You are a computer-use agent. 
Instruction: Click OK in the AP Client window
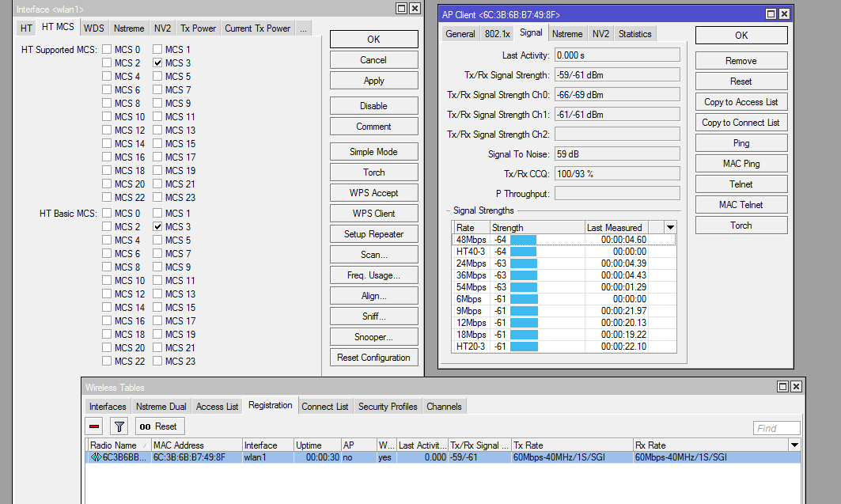pos(741,36)
